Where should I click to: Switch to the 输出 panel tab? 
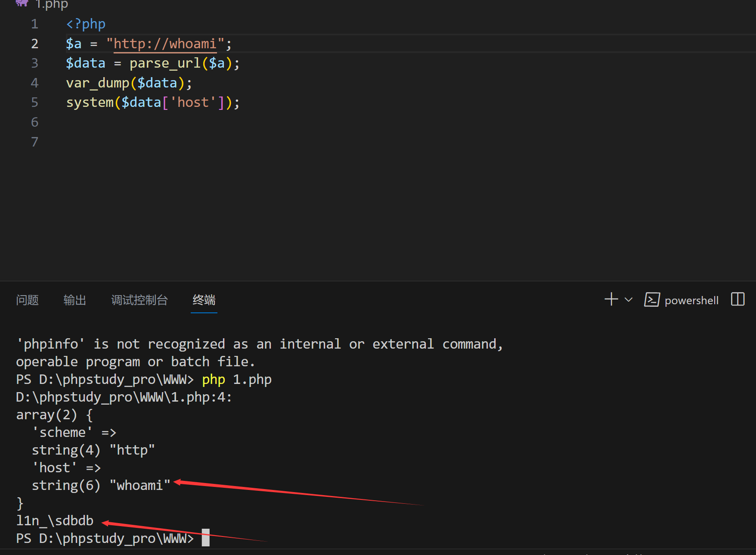coord(75,300)
